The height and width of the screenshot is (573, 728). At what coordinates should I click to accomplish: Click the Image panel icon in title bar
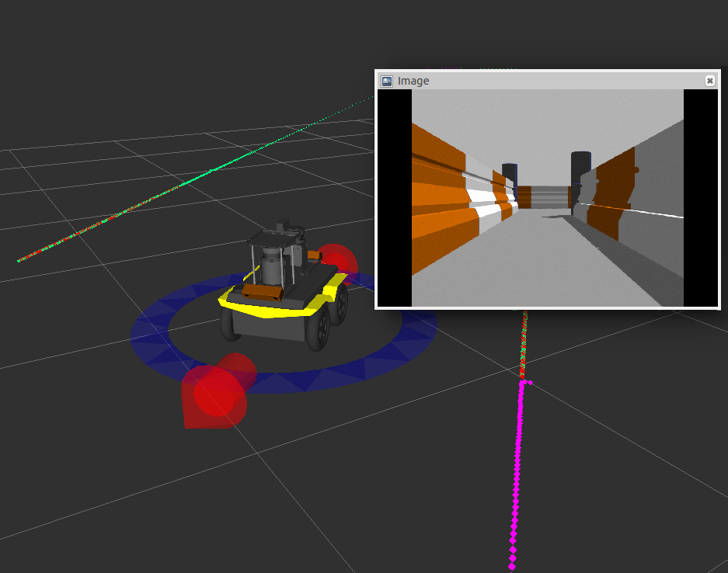pos(386,81)
